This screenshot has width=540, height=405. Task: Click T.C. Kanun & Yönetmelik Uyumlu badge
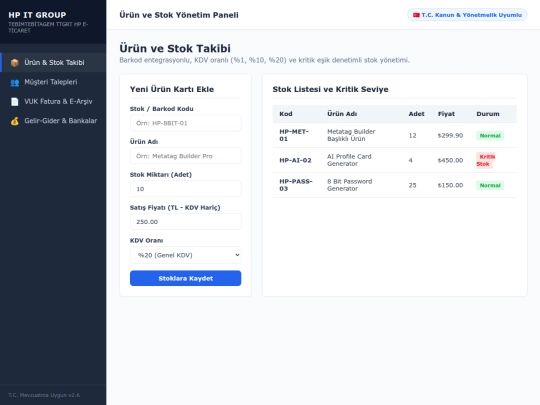pos(467,15)
